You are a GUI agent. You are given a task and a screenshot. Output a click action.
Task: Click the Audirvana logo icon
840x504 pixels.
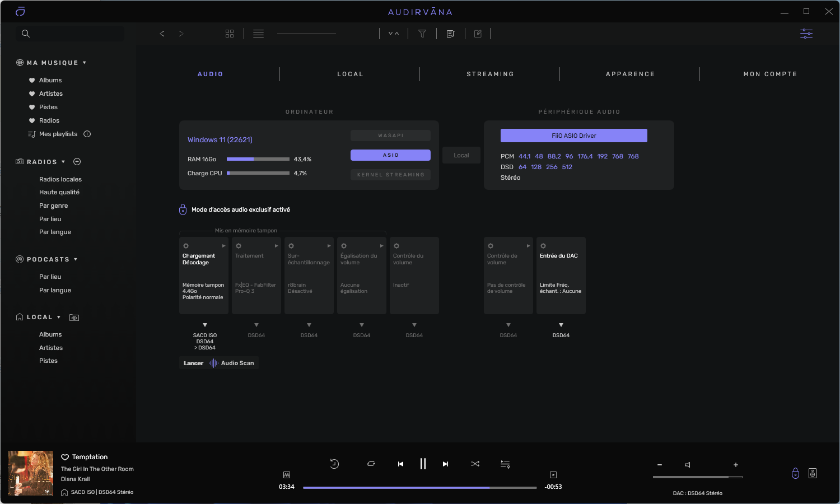point(20,11)
